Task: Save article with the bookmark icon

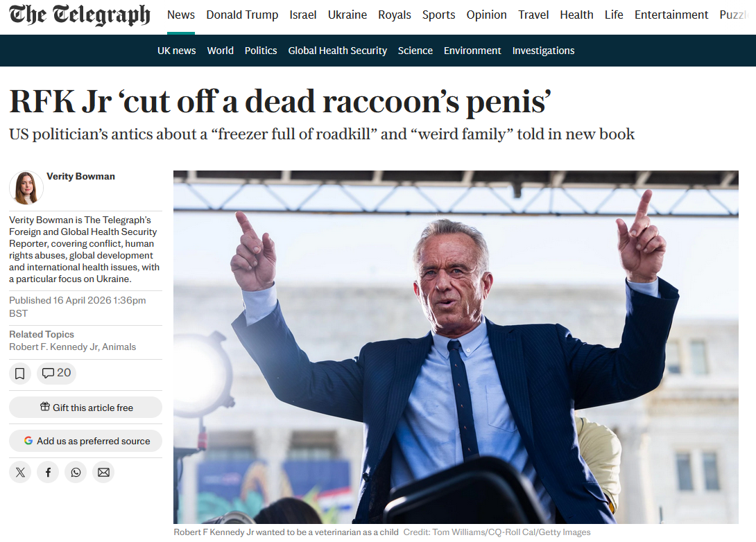Action: click(x=20, y=374)
